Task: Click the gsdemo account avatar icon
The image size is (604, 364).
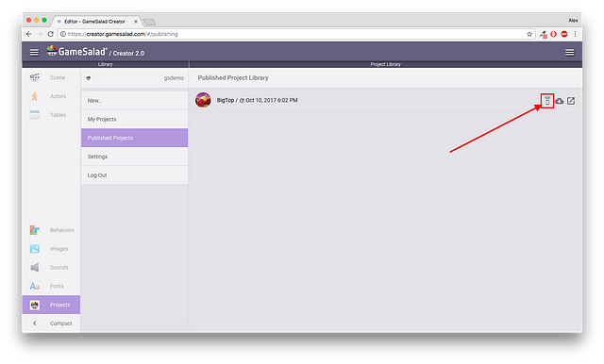Action: coord(88,78)
